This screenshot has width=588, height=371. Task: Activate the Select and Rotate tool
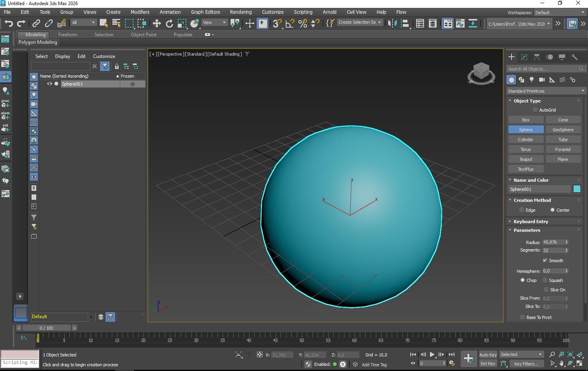click(x=169, y=23)
